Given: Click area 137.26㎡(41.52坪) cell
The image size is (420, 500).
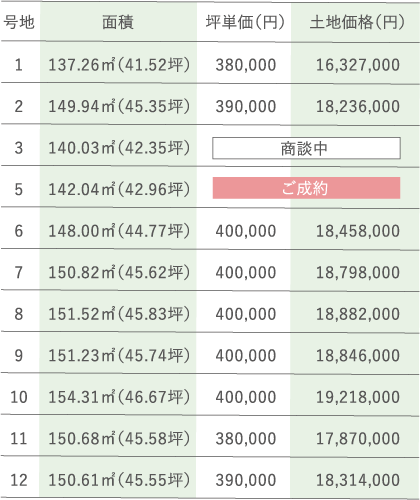Looking at the screenshot, I should [x=119, y=65].
